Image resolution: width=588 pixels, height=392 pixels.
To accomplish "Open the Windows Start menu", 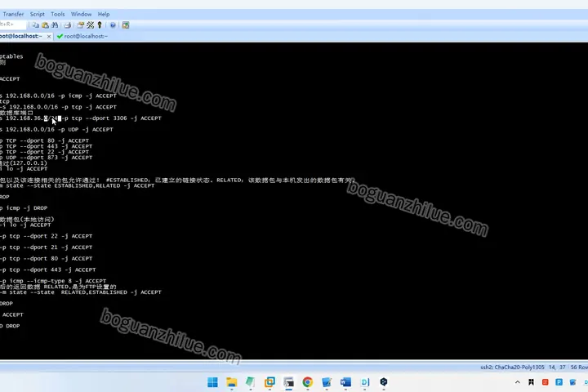I will coord(212,382).
